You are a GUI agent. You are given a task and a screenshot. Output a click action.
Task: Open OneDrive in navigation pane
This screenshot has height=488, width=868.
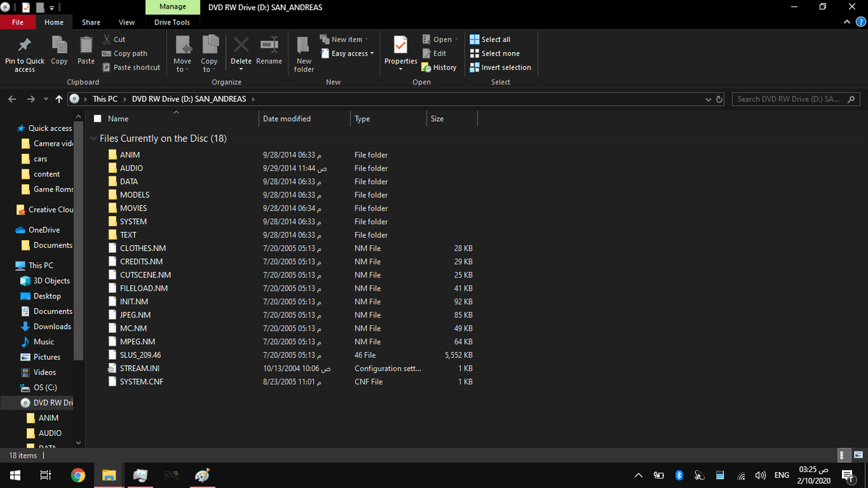[x=38, y=230]
